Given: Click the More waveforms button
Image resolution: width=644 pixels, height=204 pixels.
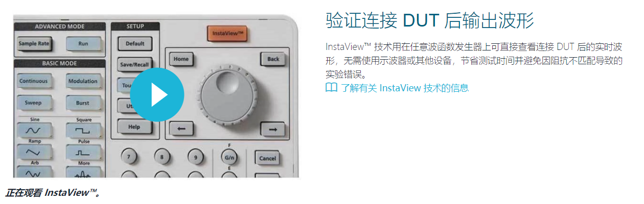Looking at the screenshot, I should pos(83,172).
